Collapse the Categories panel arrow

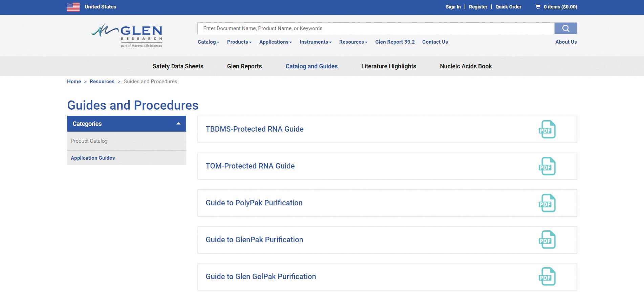(x=178, y=124)
